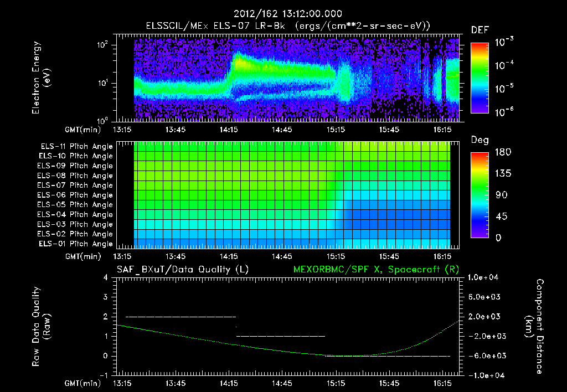
Task: Click the 180 tick on Deg color bar
Action: click(503, 152)
